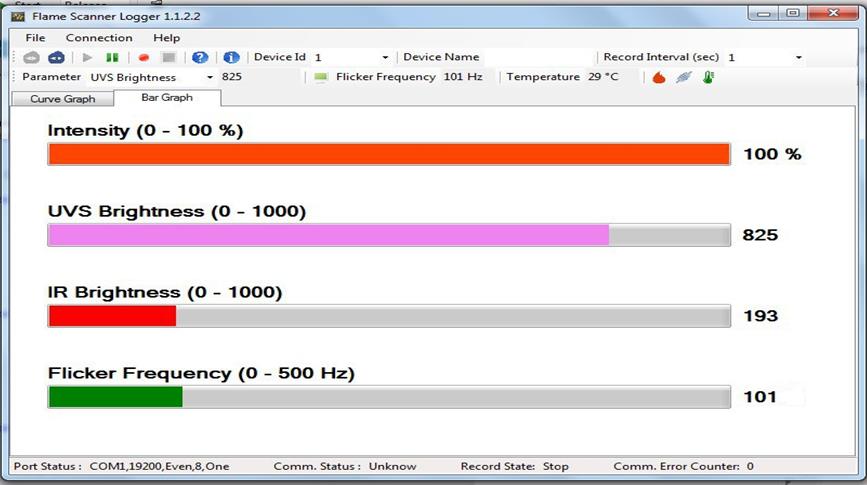The width and height of the screenshot is (867, 485).
Task: Click the gray disconnect device icon
Action: pyautogui.click(x=31, y=58)
